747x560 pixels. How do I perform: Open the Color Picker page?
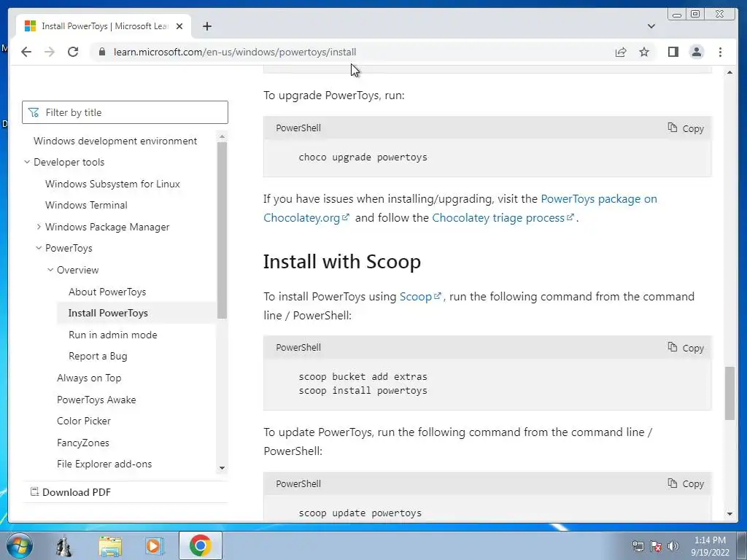pyautogui.click(x=84, y=421)
